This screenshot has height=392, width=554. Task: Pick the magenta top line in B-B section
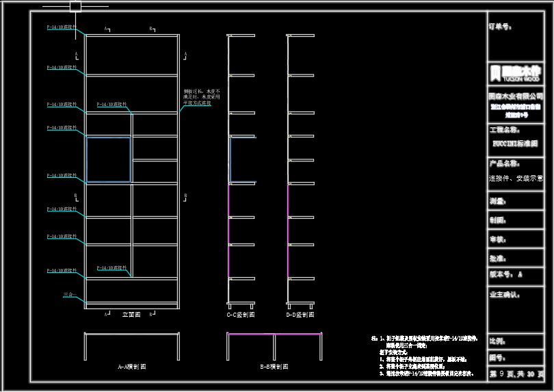coord(274,334)
